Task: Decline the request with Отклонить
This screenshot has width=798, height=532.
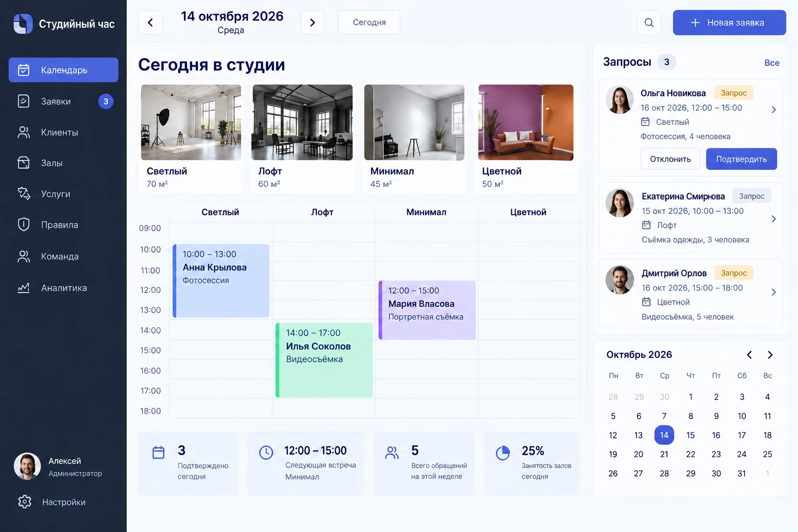Action: [670, 159]
